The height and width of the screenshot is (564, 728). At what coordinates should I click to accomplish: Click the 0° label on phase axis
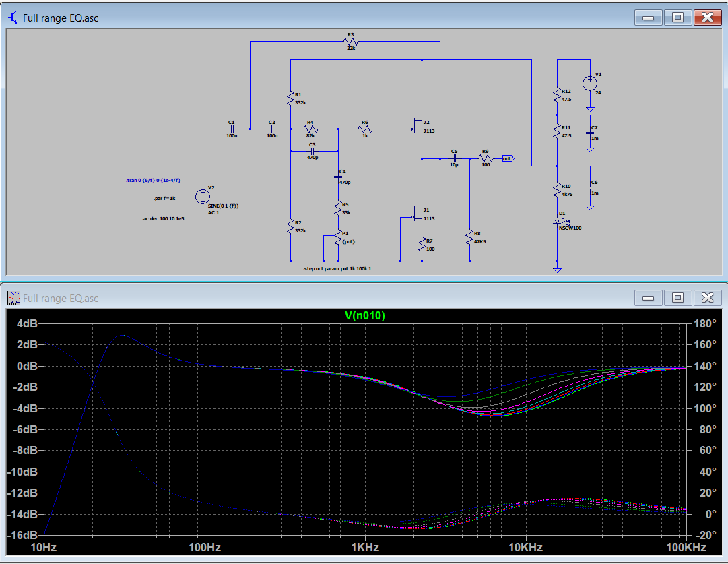click(x=710, y=514)
